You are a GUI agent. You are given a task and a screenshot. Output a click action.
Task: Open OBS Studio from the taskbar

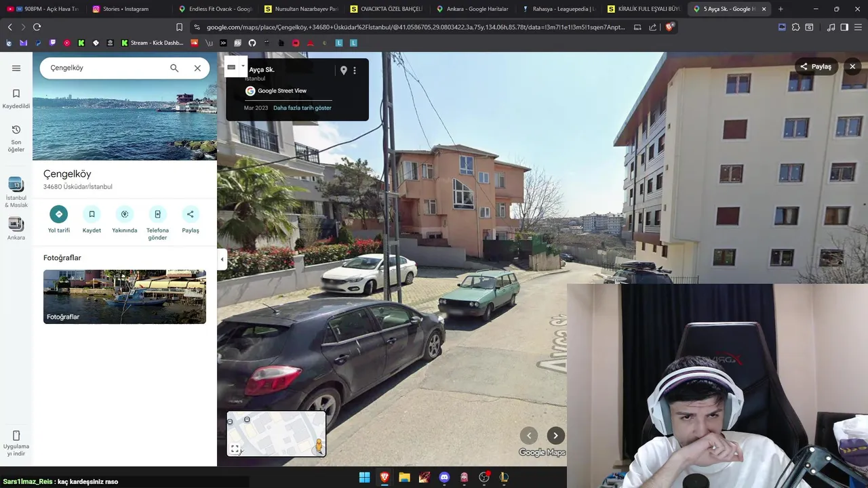[484, 477]
